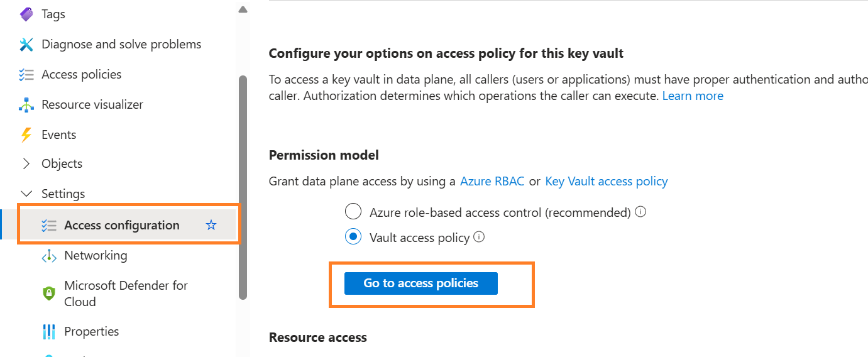Click the Access policies checklist icon

point(26,75)
